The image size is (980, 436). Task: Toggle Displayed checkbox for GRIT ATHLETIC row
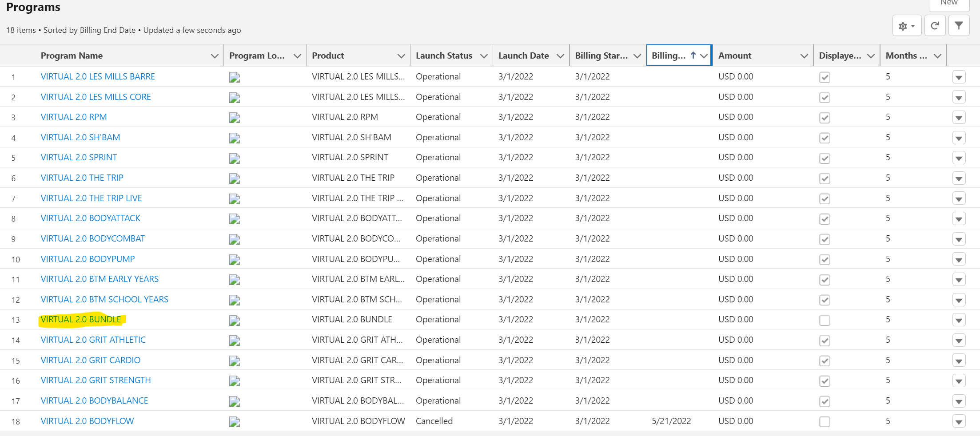[x=825, y=341]
